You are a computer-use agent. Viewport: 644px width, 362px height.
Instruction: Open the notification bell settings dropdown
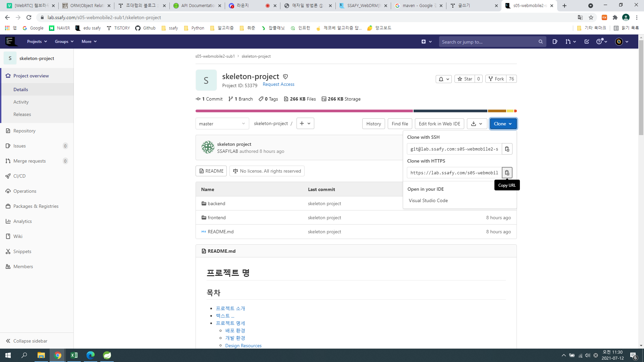point(443,79)
